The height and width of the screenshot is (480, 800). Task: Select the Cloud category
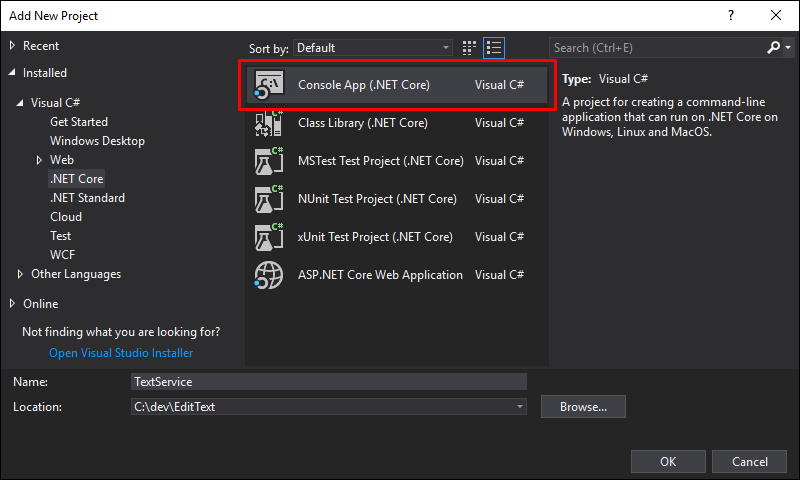coord(66,217)
